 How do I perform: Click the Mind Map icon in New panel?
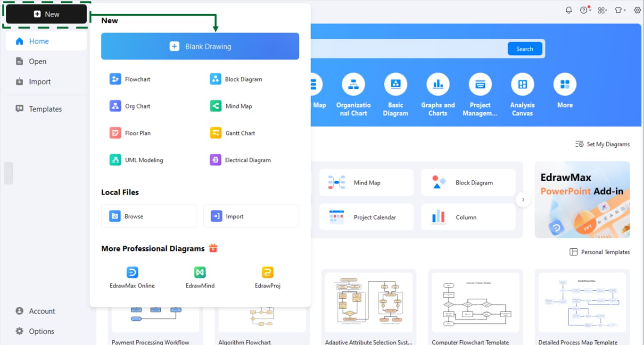coord(215,106)
